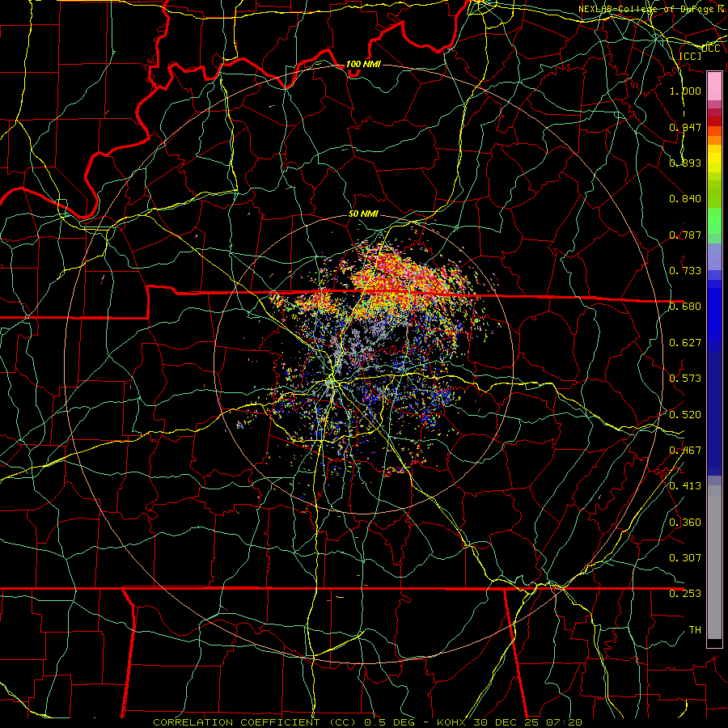Click the "0.733" legend value
The image size is (728, 728).
tap(685, 271)
